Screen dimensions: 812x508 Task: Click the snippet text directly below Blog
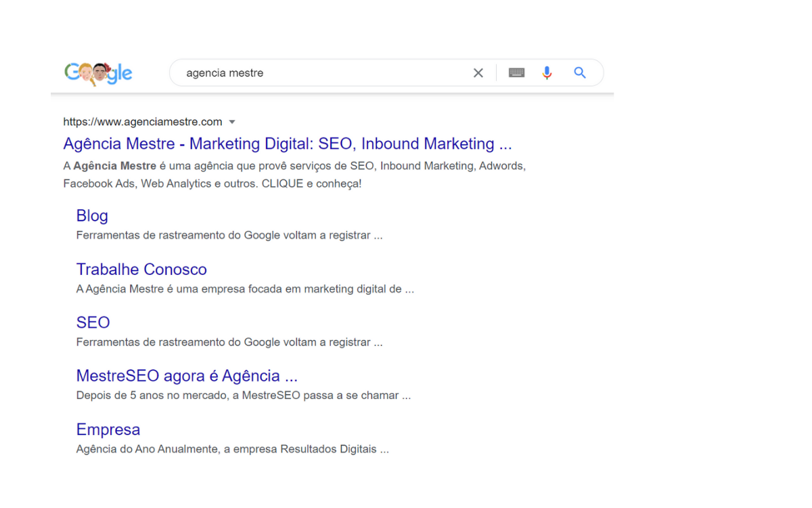(229, 236)
